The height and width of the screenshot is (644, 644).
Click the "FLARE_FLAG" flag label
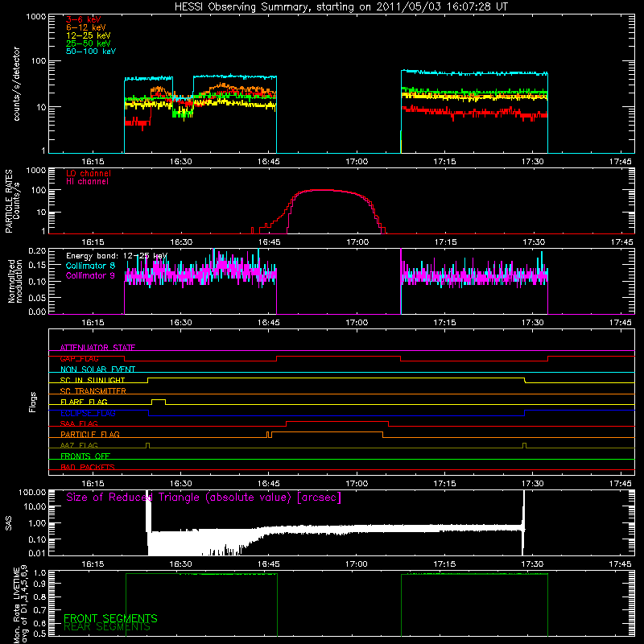[84, 402]
